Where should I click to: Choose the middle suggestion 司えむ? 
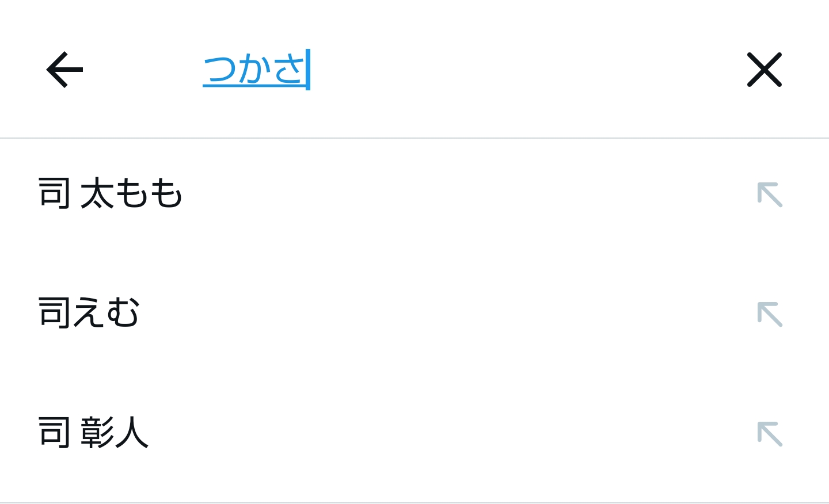tap(89, 313)
